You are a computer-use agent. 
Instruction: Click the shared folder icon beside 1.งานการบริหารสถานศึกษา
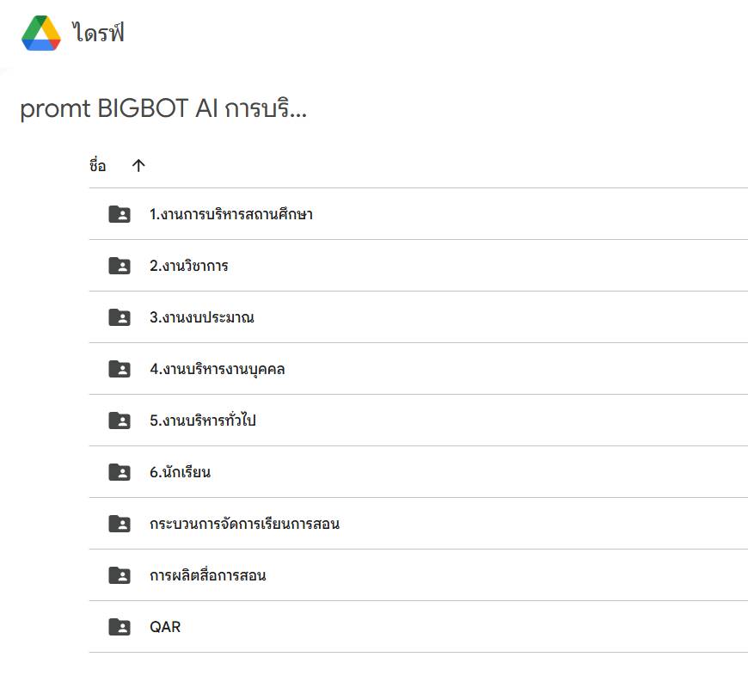tap(120, 214)
